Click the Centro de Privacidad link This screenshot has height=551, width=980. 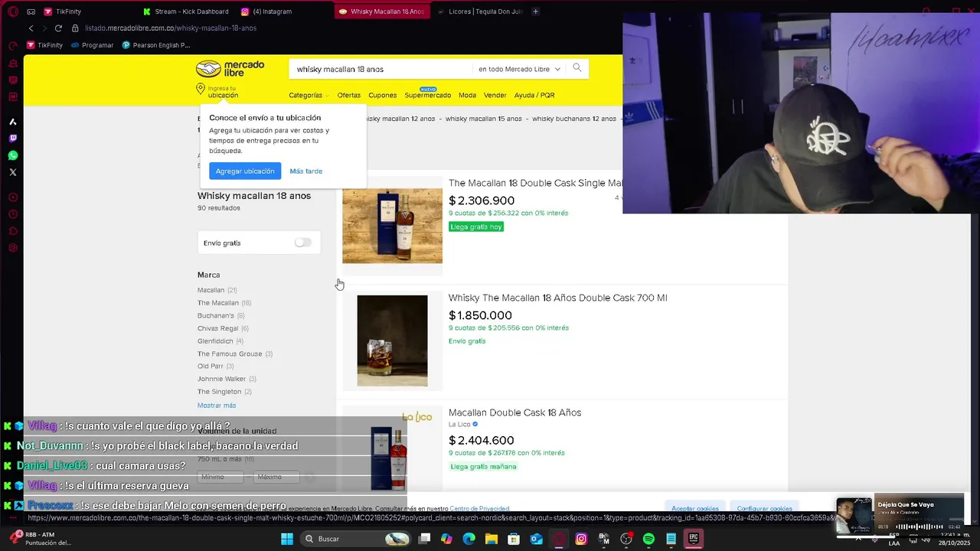479,508
